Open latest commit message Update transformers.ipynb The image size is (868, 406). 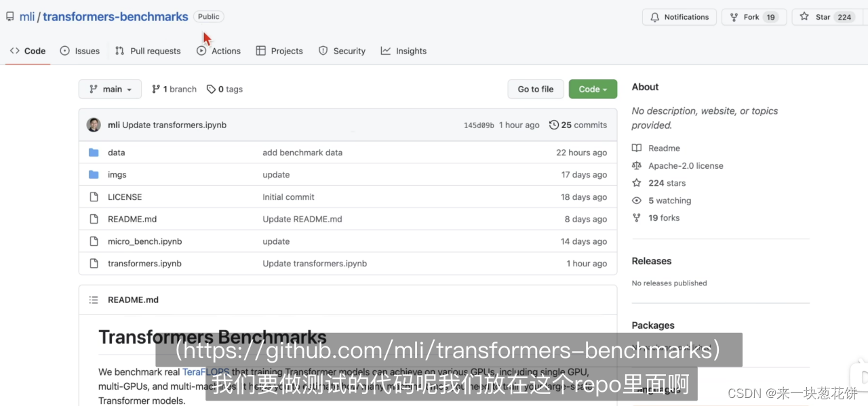click(x=174, y=125)
